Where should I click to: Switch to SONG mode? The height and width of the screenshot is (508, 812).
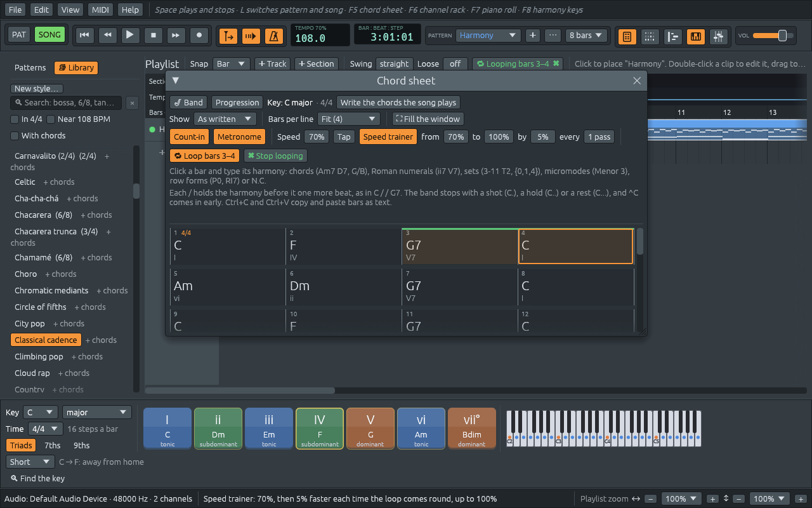[x=49, y=35]
